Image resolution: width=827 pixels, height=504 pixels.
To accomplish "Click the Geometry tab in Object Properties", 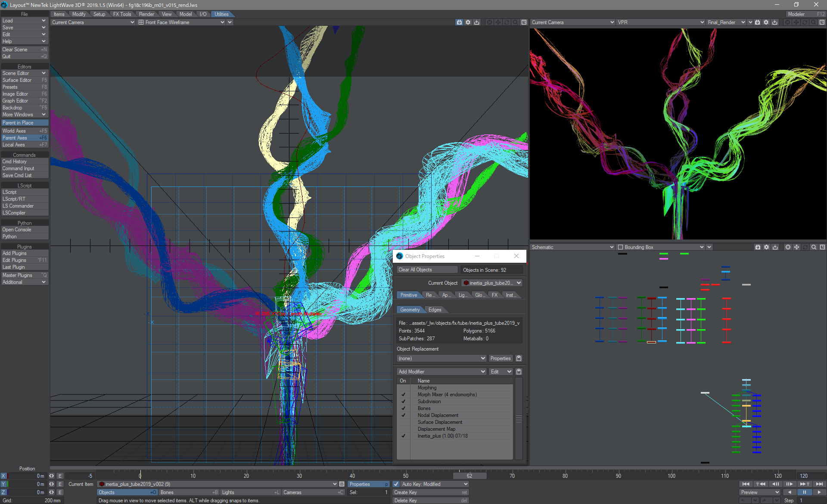I will (x=409, y=309).
